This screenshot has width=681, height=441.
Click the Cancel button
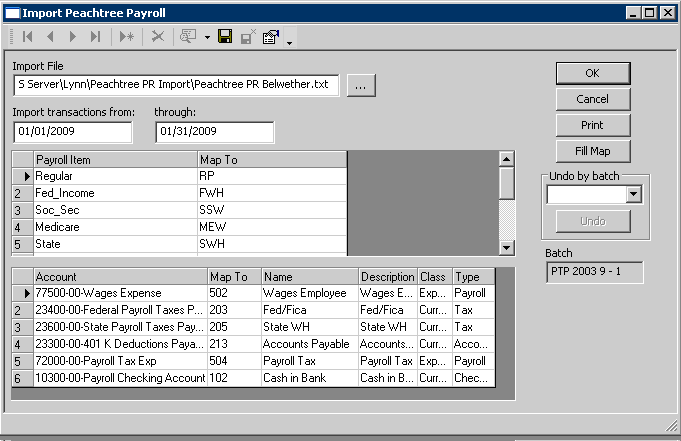point(593,99)
